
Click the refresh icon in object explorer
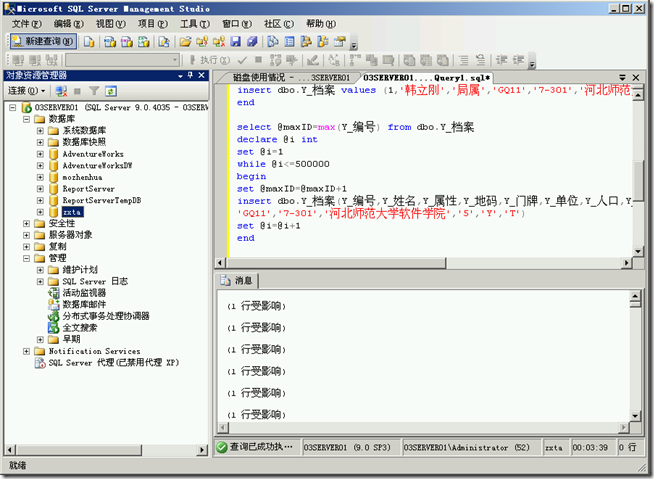[111, 91]
